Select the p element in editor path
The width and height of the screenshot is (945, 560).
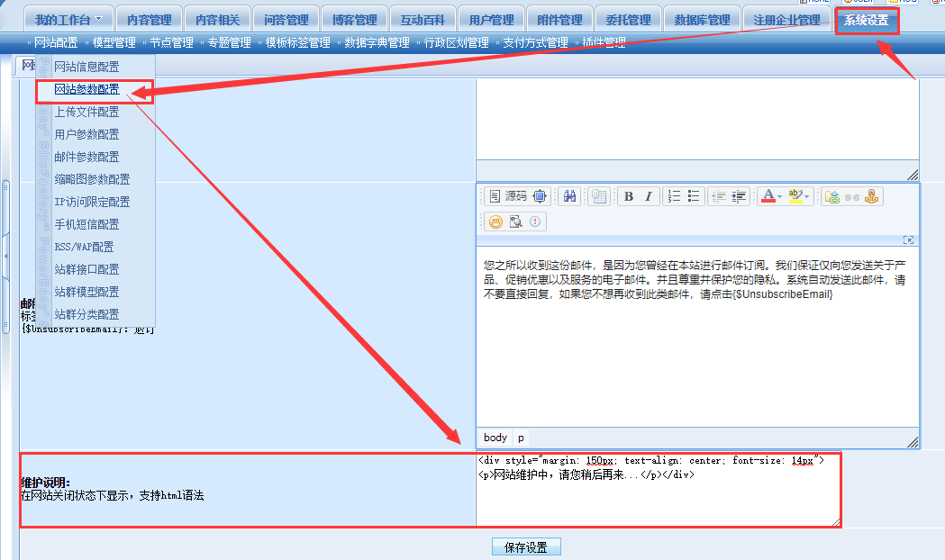[x=521, y=438]
